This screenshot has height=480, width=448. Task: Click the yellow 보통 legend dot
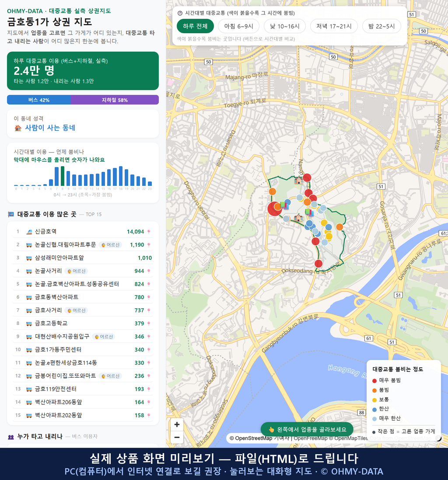tap(374, 400)
